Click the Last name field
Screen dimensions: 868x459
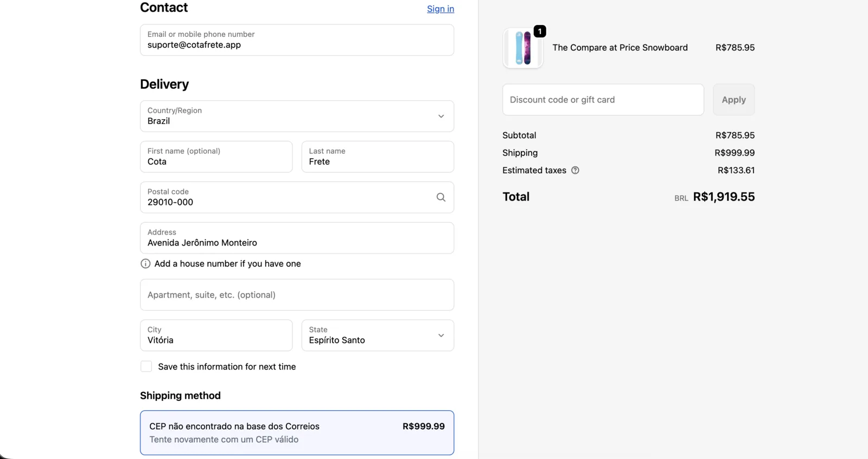(378, 157)
